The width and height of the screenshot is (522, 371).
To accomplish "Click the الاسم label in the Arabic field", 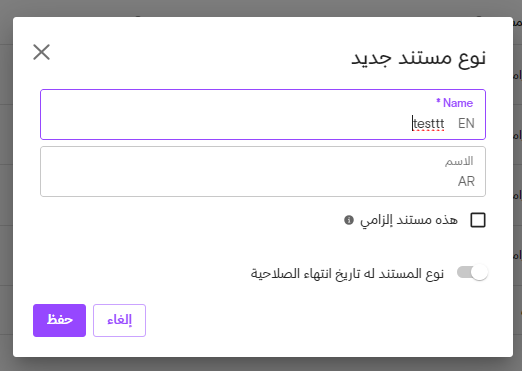I will [459, 161].
